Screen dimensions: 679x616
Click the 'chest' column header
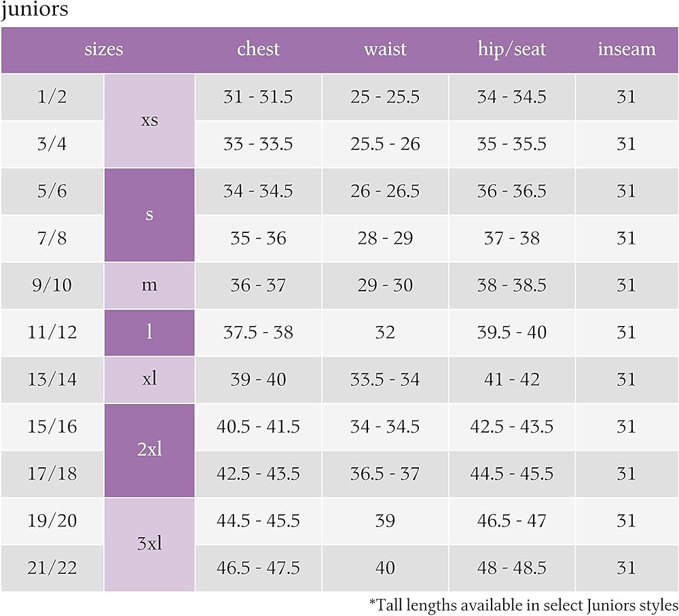(258, 50)
